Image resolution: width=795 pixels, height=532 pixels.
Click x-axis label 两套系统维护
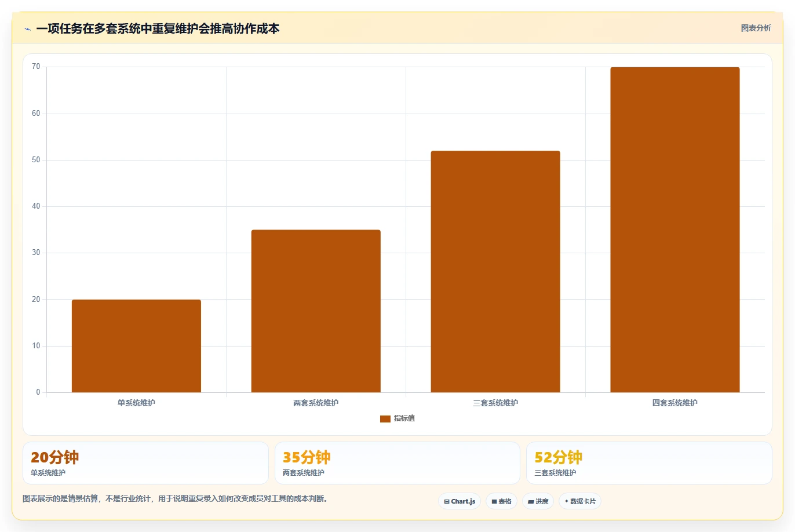[x=316, y=403]
